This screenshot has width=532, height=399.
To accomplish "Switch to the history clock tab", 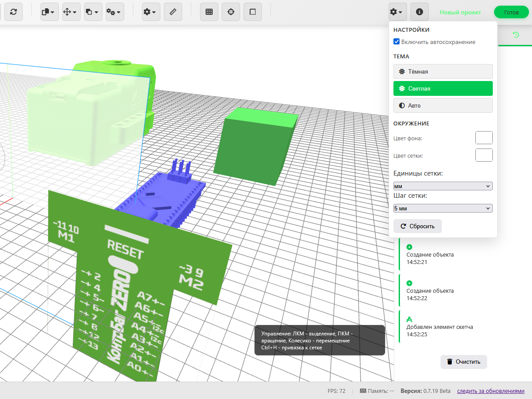I will pos(516,35).
